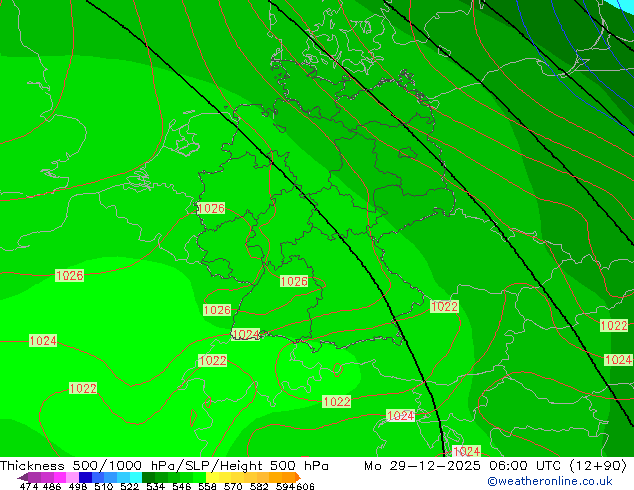This screenshot has width=634, height=490.
Task: Select the 486 value on the thickness scale
Action: 52,486
